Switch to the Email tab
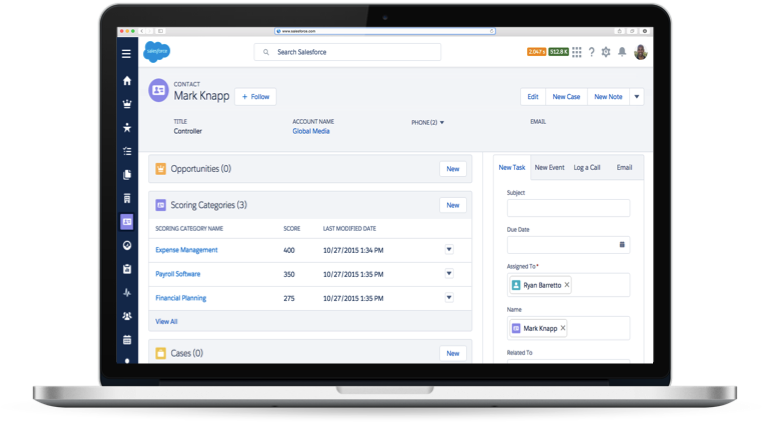 point(624,167)
